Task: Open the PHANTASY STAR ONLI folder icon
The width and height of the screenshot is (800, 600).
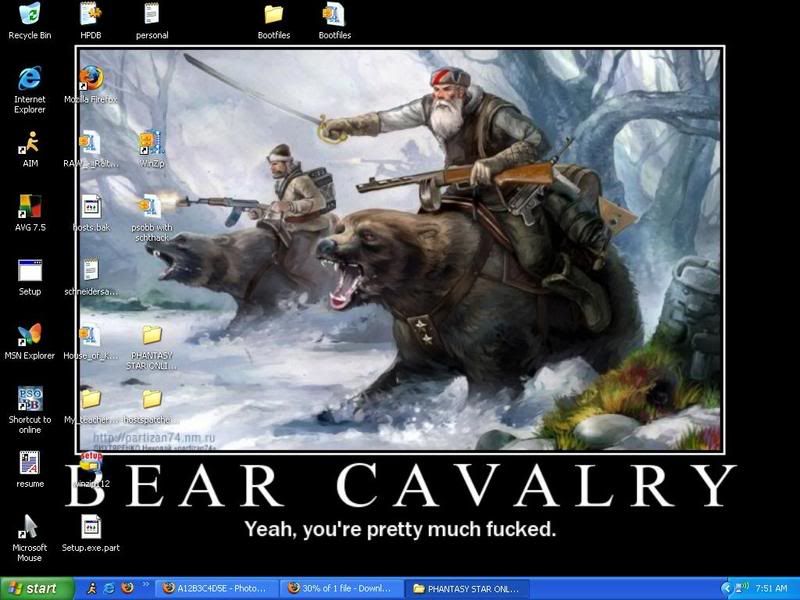Action: 152,335
